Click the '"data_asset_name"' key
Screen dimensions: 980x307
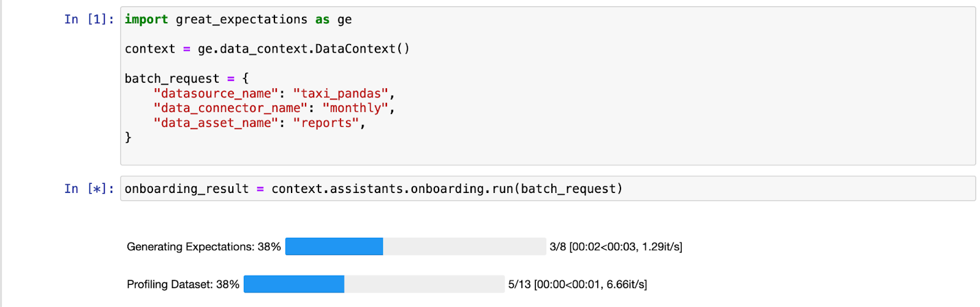pos(216,123)
